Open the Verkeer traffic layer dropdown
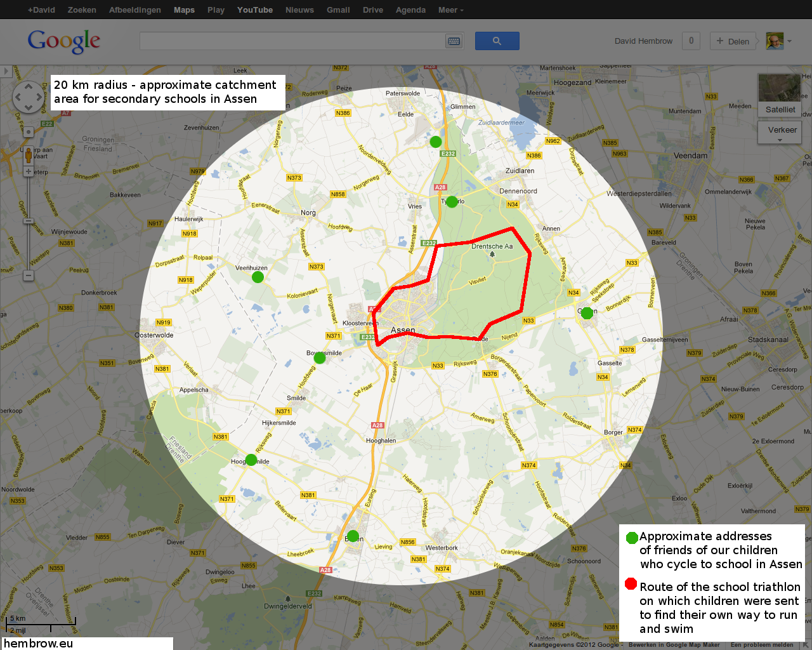The height and width of the screenshot is (650, 812). [780, 133]
